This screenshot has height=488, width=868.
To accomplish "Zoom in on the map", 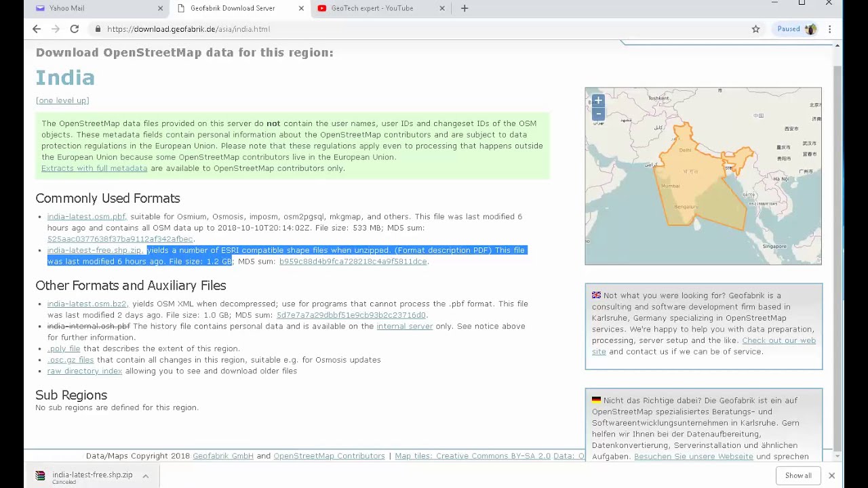I will tap(598, 100).
